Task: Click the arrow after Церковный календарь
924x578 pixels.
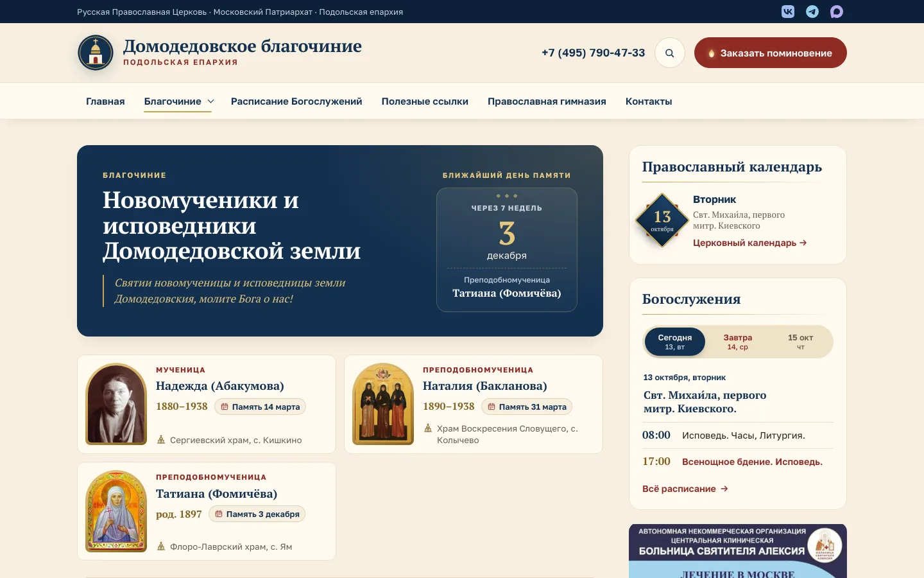Action: click(x=803, y=243)
